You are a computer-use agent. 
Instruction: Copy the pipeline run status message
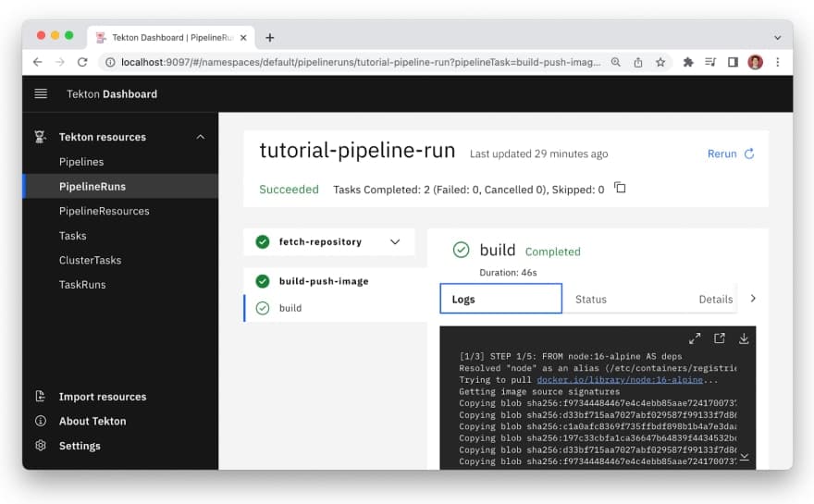coord(620,188)
